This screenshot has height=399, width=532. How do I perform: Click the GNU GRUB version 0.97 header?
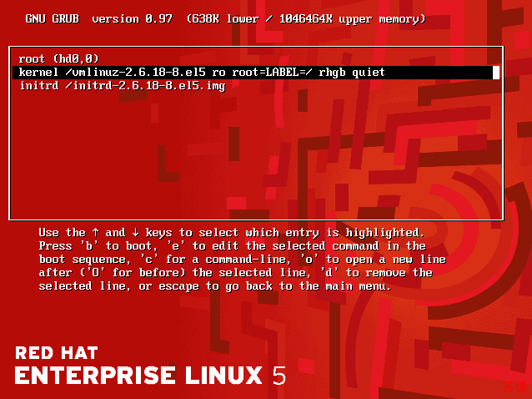pos(99,18)
